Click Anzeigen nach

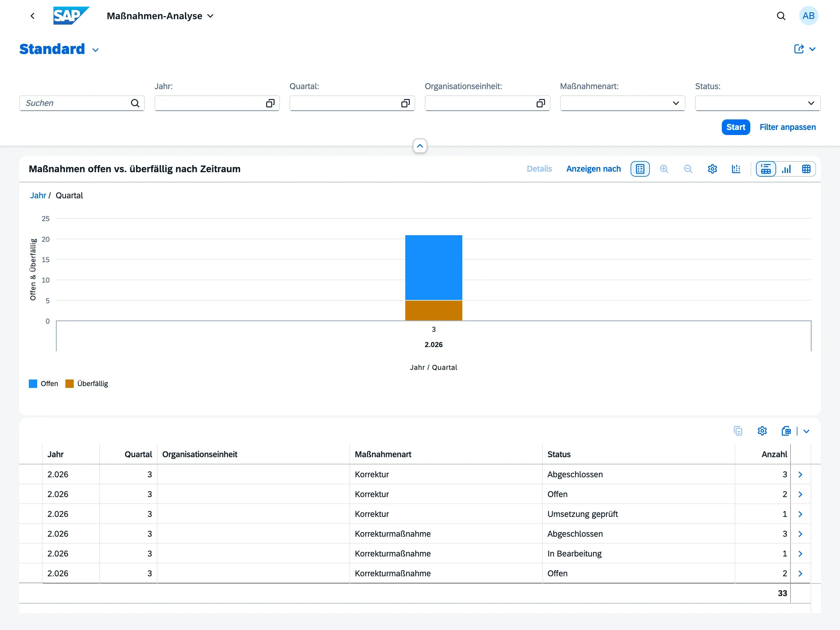click(593, 169)
